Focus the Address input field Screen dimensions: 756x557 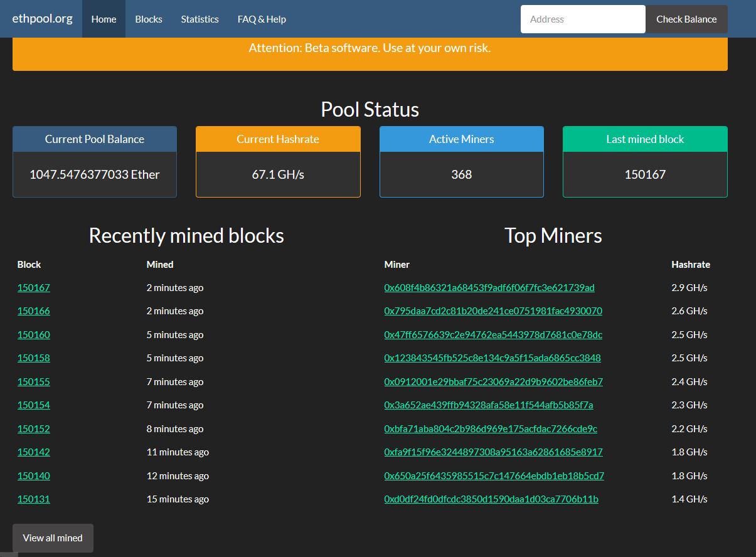click(x=583, y=19)
